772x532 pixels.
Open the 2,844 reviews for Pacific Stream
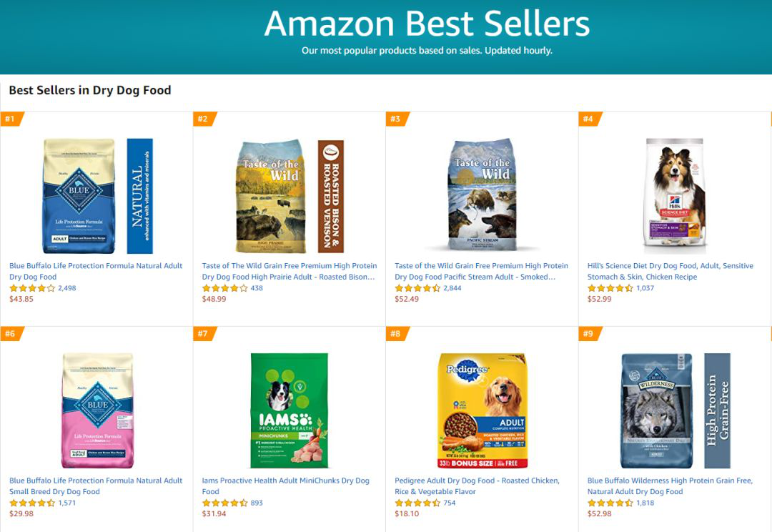coord(452,288)
